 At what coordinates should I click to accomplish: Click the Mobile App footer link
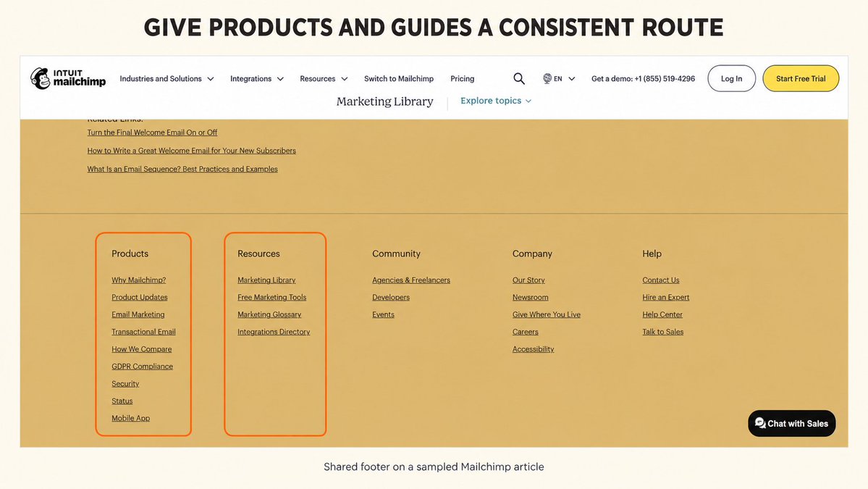click(130, 418)
